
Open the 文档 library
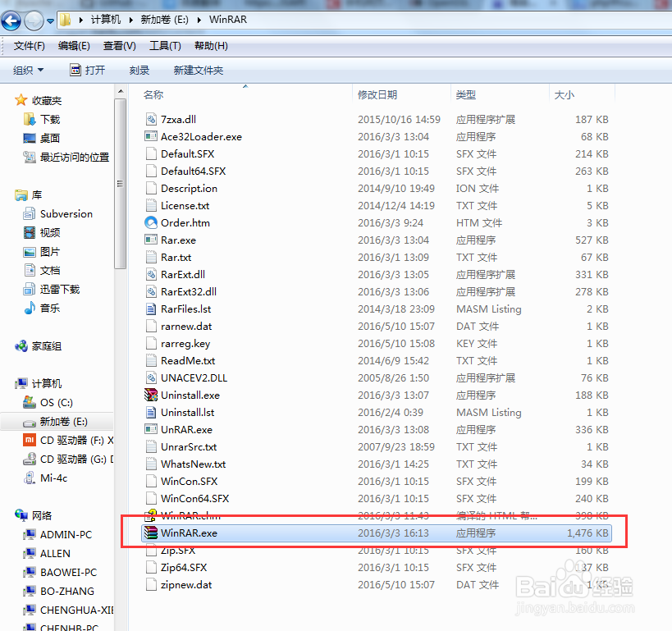point(42,271)
